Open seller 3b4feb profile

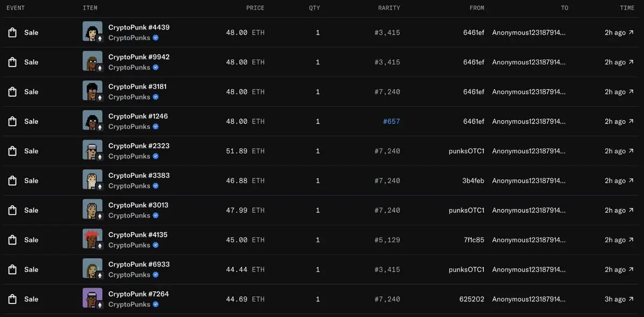(473, 181)
